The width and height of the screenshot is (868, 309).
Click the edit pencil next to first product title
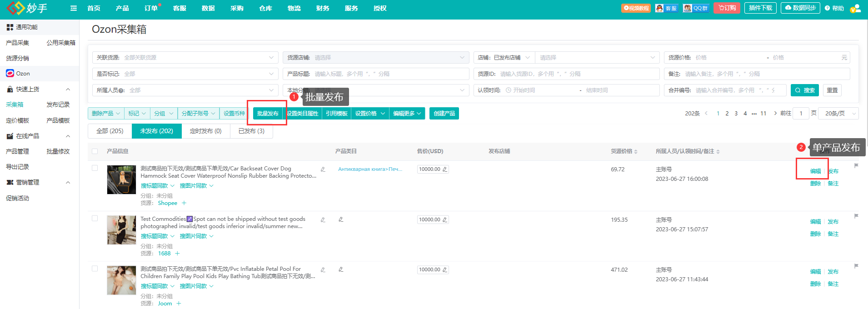(323, 169)
